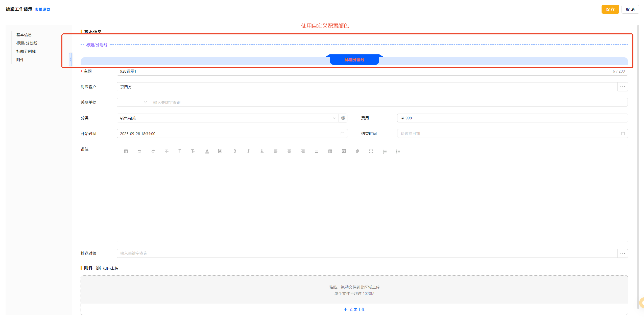Navigate to 标题/分割线 in sidebar
The height and width of the screenshot is (320, 644).
click(x=27, y=43)
